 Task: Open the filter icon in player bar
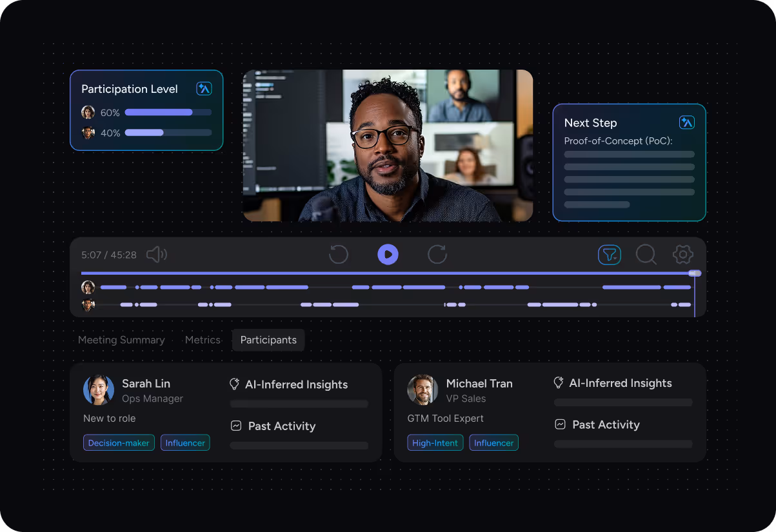click(x=609, y=255)
